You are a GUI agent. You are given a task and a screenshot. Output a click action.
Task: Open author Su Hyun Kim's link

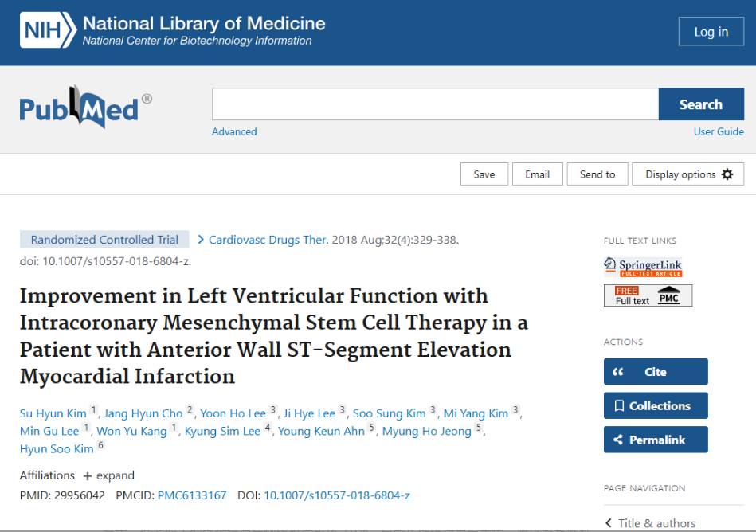click(54, 413)
